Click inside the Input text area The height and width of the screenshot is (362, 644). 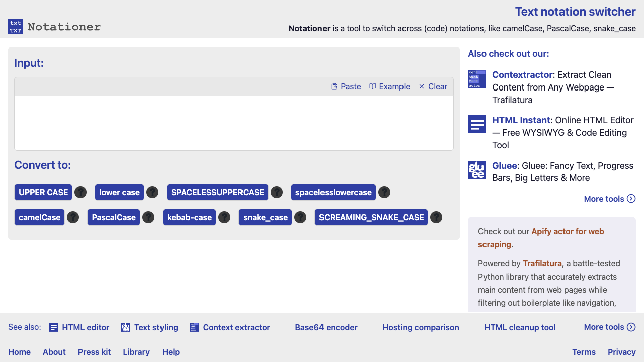point(234,123)
